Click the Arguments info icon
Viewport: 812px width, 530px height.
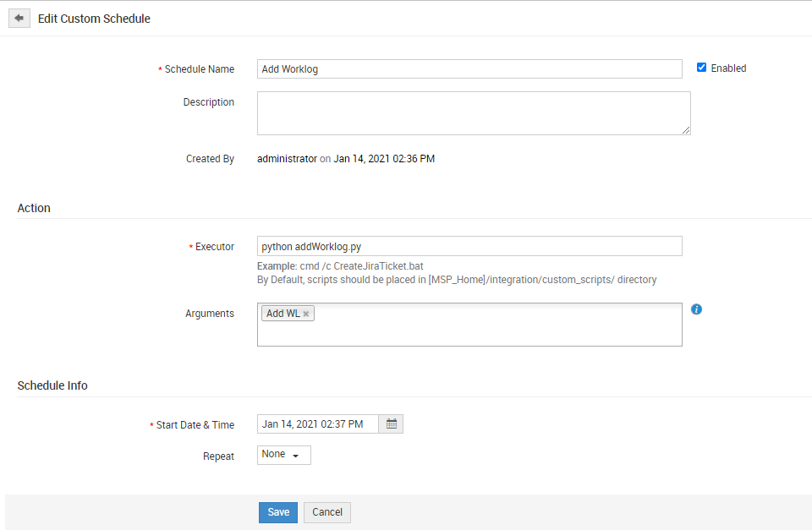pos(696,309)
